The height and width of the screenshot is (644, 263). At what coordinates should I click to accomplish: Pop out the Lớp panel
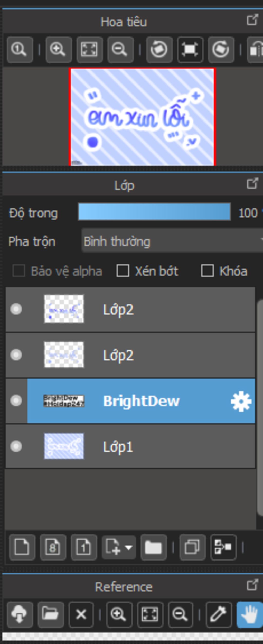click(252, 183)
